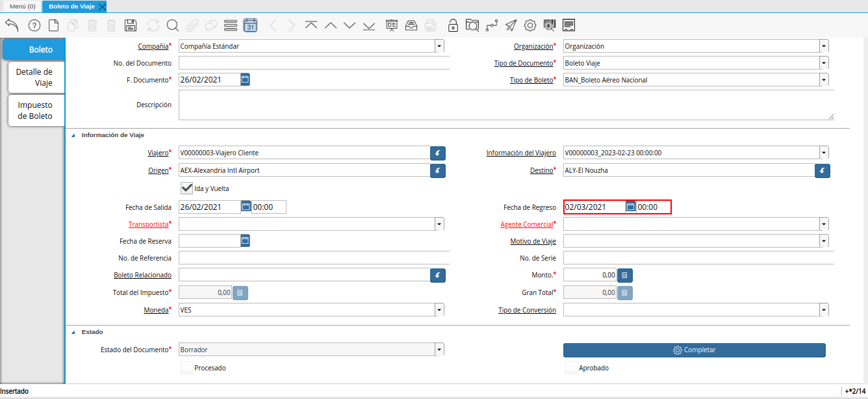Click into the Descripción text area
Image resolution: width=868 pixels, height=399 pixels.
coord(505,105)
